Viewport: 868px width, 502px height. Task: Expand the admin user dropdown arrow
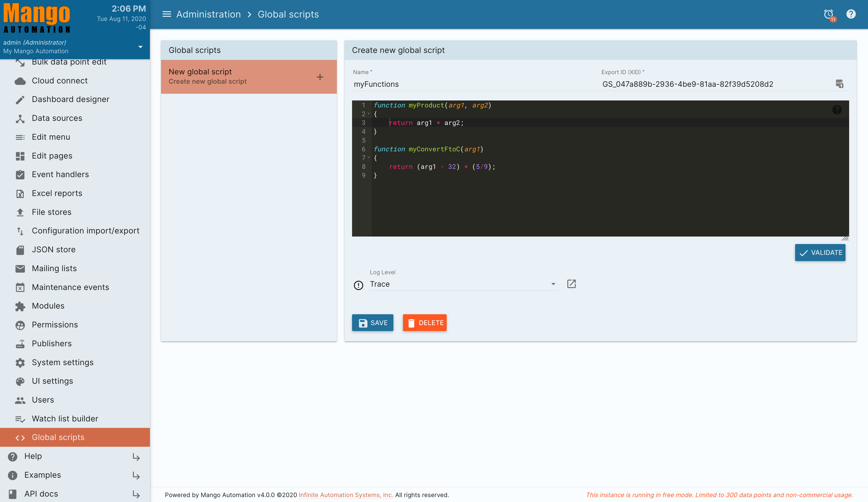pyautogui.click(x=140, y=47)
